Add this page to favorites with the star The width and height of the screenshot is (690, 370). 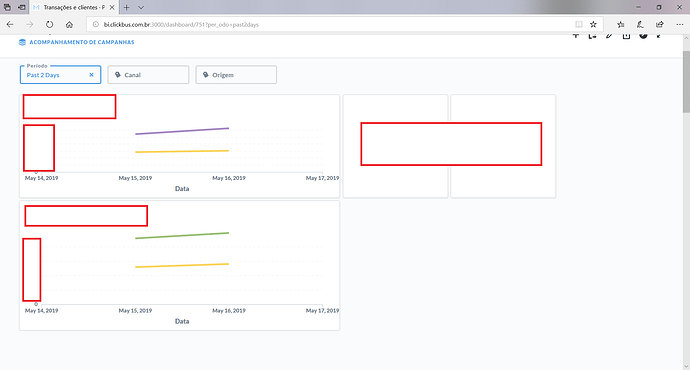point(593,25)
